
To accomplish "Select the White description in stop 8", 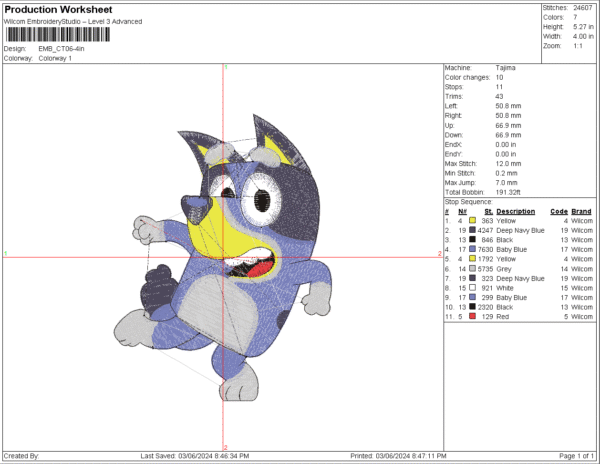I will tap(505, 288).
